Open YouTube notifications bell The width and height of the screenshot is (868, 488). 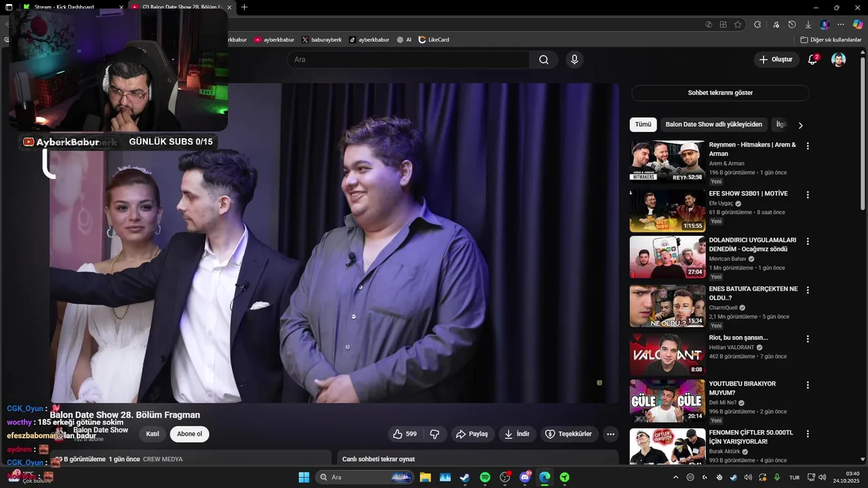coord(812,60)
